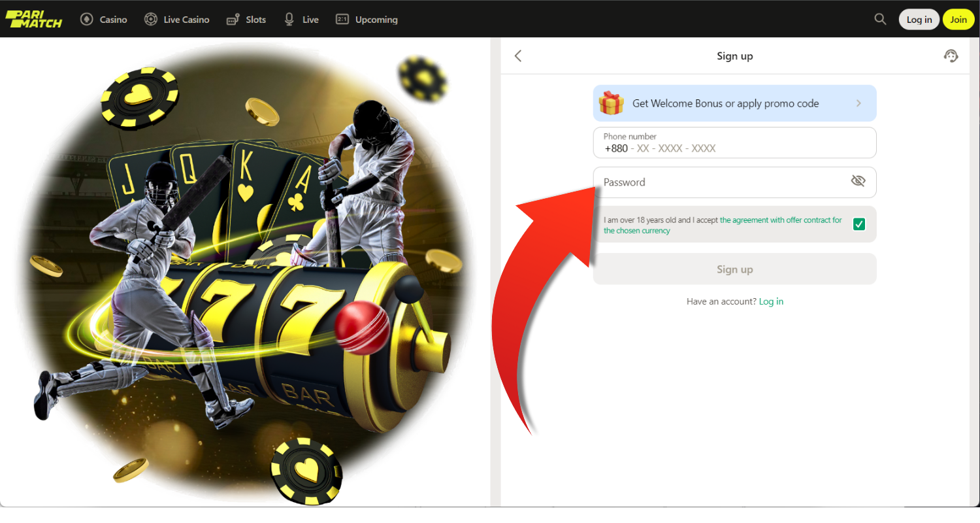The image size is (980, 523).
Task: Click the support headset icon
Action: point(951,56)
